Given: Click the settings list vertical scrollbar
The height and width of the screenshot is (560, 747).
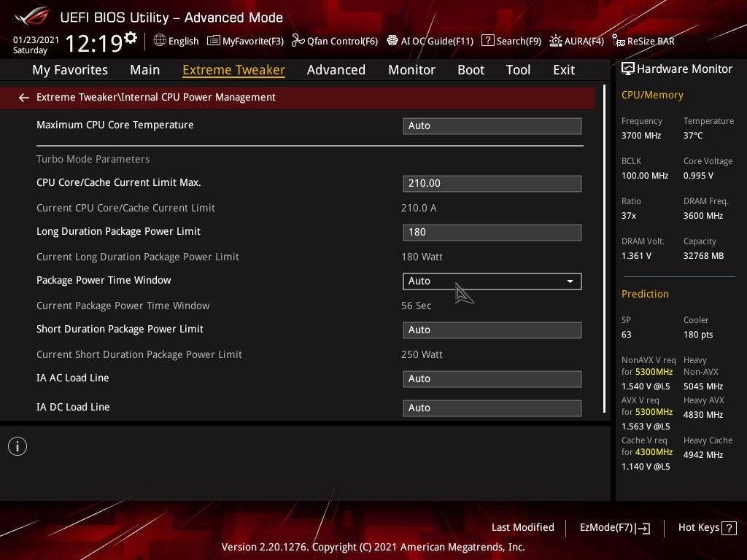Looking at the screenshot, I should tap(605, 249).
